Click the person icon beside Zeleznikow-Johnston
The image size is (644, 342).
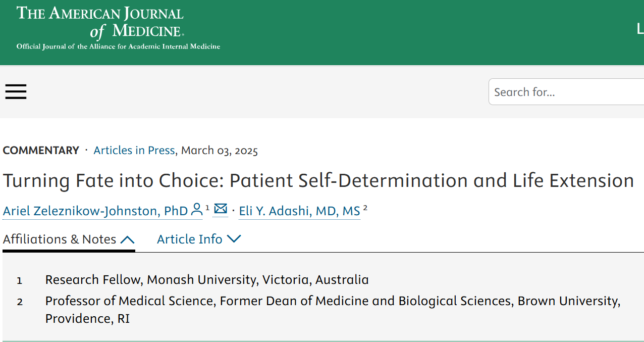click(197, 210)
